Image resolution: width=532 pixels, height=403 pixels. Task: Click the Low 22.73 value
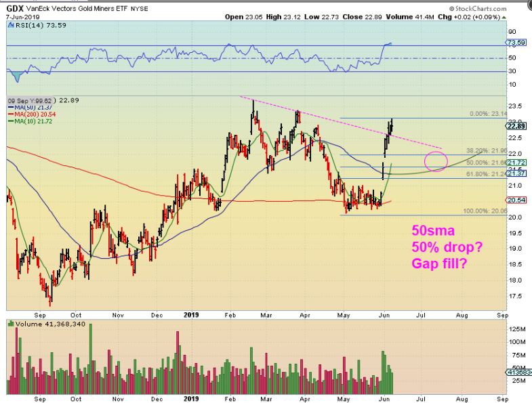(x=322, y=17)
